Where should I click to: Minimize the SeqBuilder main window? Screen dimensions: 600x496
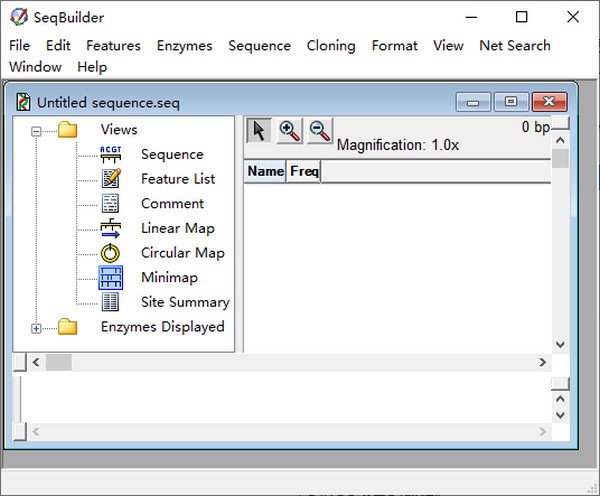coord(471,17)
